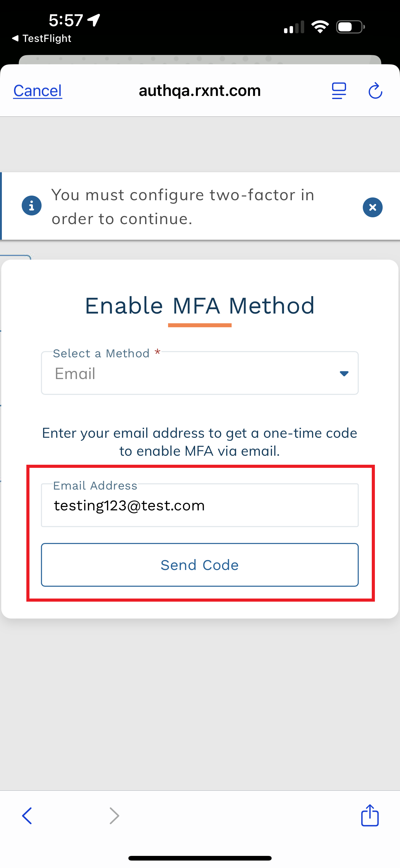This screenshot has width=400, height=868.
Task: Tap the Wi-Fi status icon
Action: [x=320, y=27]
